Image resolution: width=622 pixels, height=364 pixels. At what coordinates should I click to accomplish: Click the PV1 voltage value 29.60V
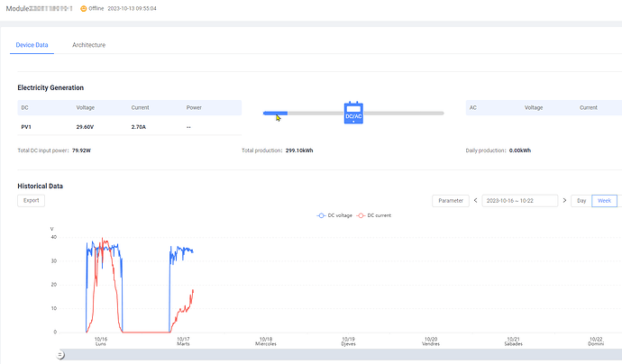85,127
